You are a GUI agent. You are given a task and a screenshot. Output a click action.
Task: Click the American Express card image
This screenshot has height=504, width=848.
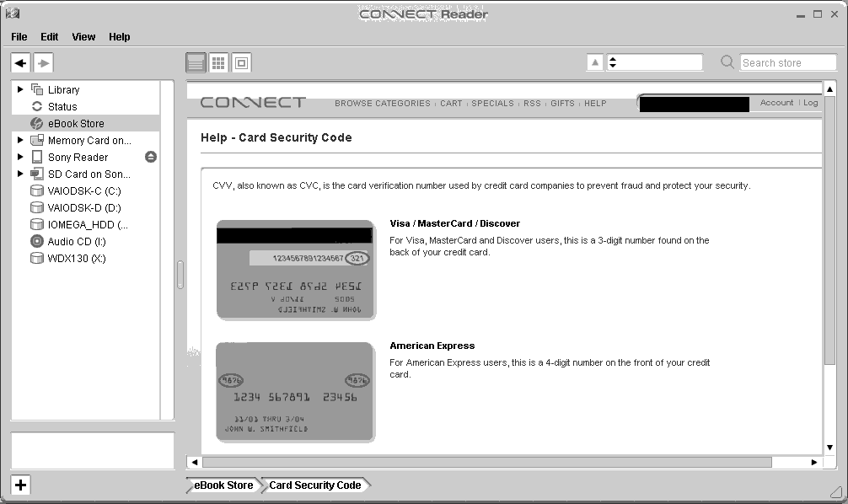pyautogui.click(x=295, y=392)
